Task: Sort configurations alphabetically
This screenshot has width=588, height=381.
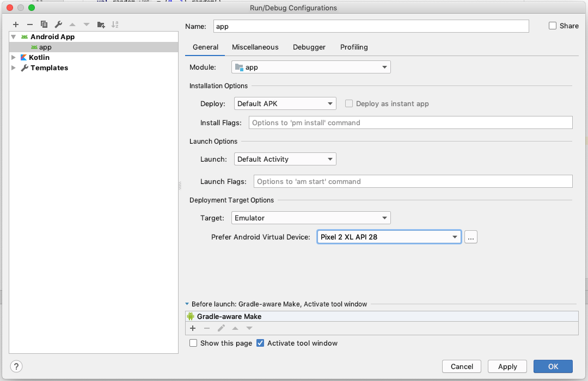Action: pyautogui.click(x=115, y=24)
